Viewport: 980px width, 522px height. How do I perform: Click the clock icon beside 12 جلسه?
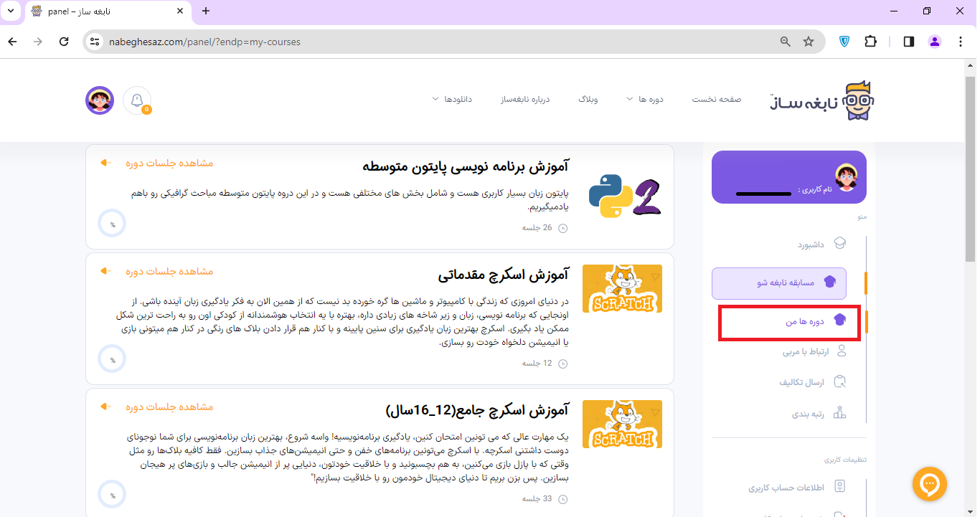pyautogui.click(x=562, y=364)
